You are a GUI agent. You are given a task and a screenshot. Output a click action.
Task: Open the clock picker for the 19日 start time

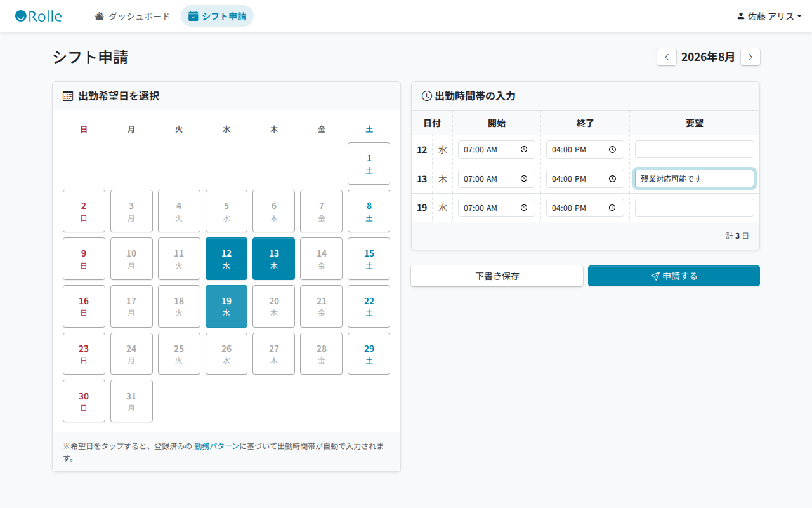click(524, 208)
